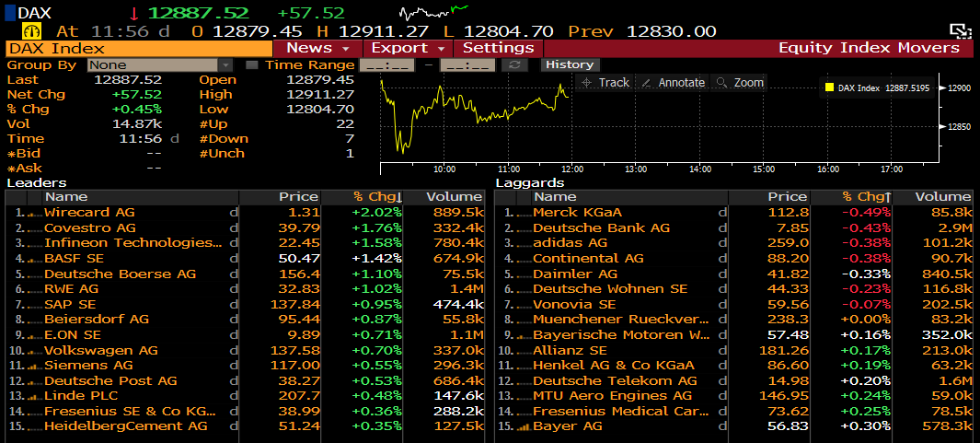Screen dimensions: 980x443
Task: Select the Annotate pencil tool
Action: point(674,83)
